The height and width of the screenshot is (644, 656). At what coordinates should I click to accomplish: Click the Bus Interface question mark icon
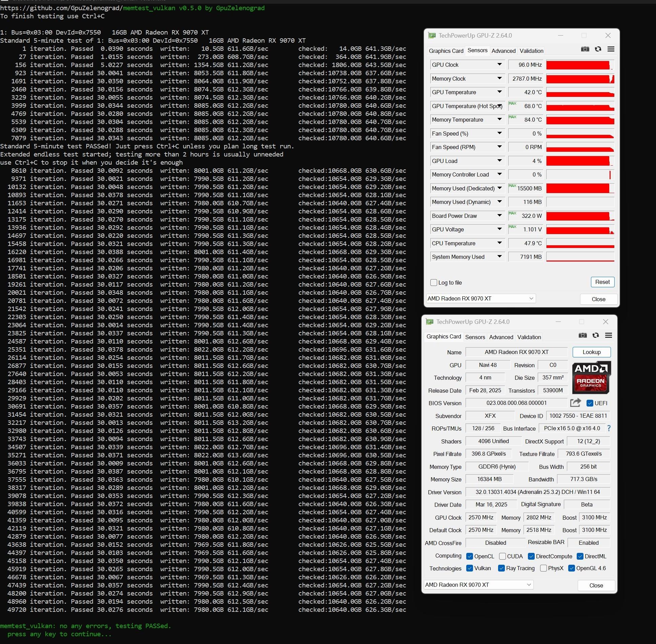[x=609, y=428]
